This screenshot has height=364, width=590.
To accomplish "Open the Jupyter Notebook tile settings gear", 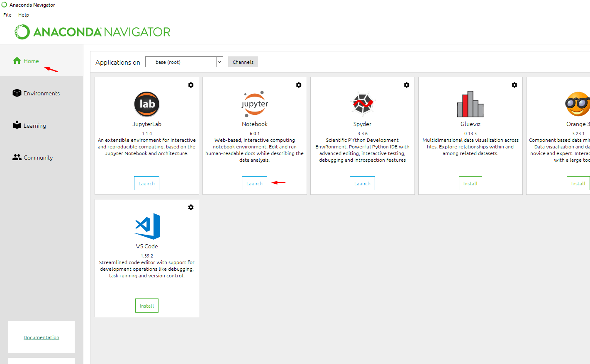I will [299, 85].
